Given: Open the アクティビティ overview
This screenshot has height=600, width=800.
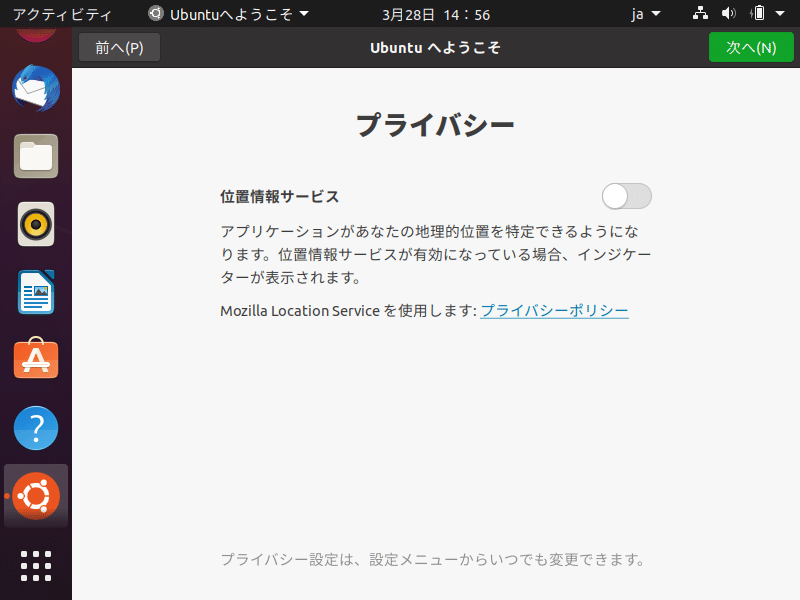Looking at the screenshot, I should pos(62,14).
